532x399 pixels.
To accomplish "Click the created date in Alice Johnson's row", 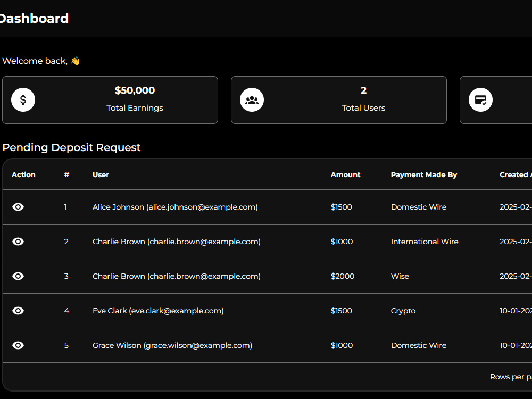I will click(516, 207).
